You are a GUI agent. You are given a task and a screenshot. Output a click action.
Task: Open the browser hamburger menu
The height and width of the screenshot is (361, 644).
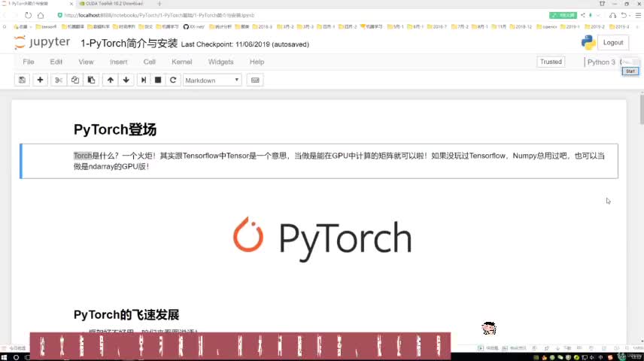pos(638,15)
